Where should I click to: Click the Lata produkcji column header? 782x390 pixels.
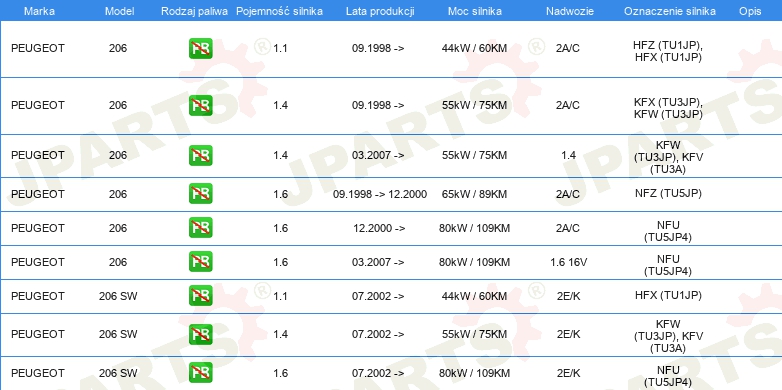point(380,11)
